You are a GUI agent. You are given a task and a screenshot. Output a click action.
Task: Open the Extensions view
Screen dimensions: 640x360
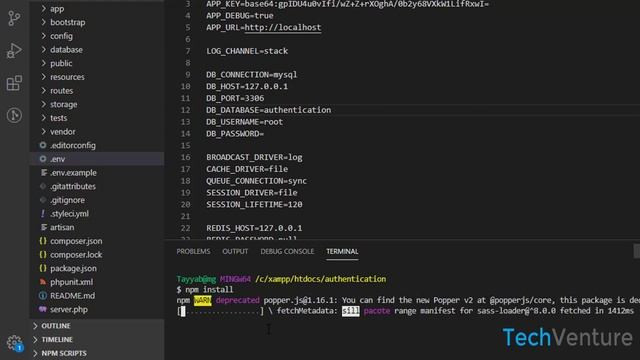[14, 83]
